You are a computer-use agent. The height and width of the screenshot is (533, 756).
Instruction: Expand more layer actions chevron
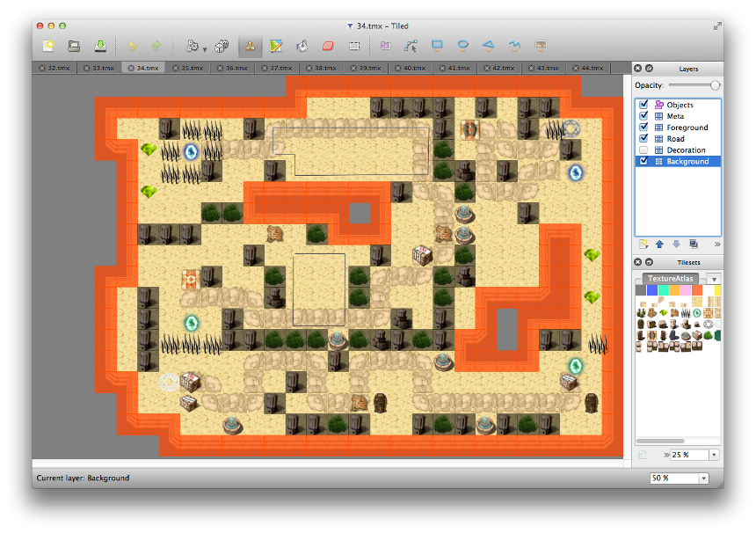717,244
